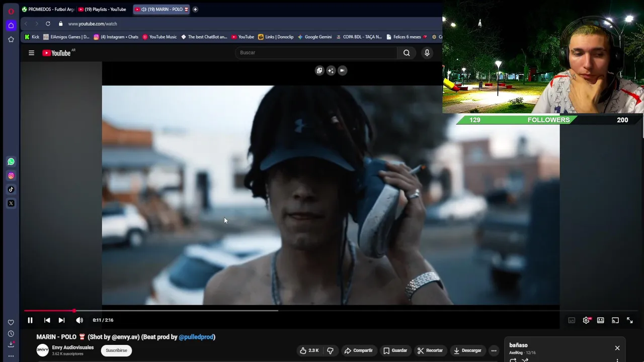This screenshot has height=362, width=644.
Task: Mute the video volume speaker icon
Action: [x=79, y=320]
